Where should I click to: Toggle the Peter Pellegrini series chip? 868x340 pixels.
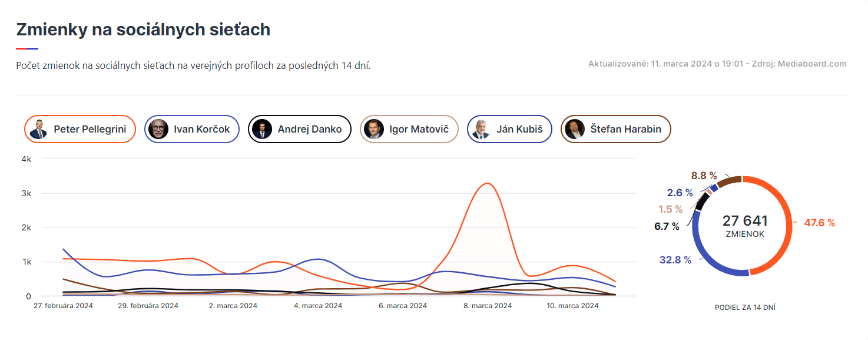tap(79, 129)
